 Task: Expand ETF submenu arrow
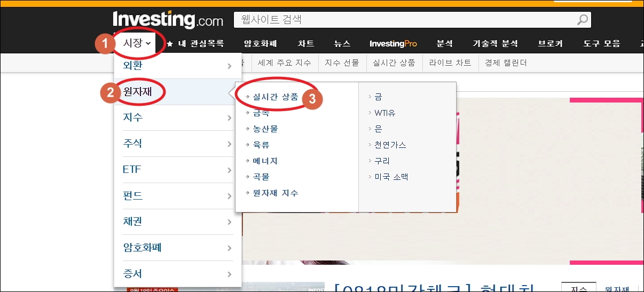pos(230,170)
